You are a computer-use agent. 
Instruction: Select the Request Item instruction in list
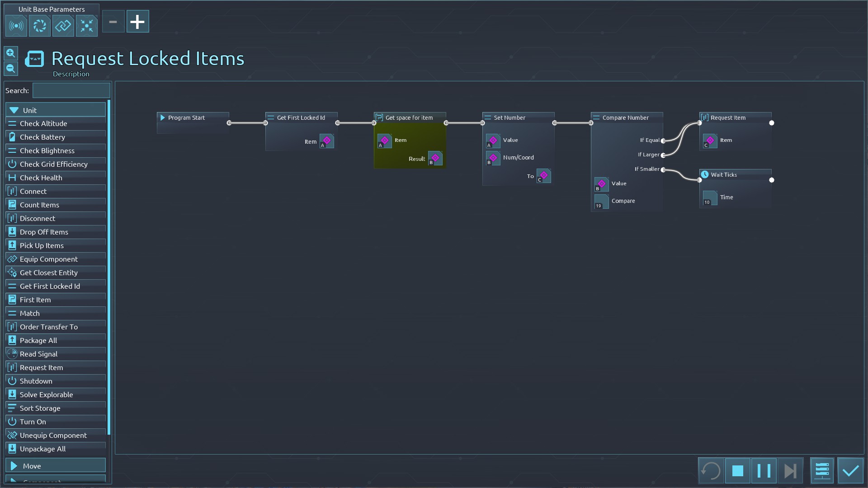click(x=42, y=367)
